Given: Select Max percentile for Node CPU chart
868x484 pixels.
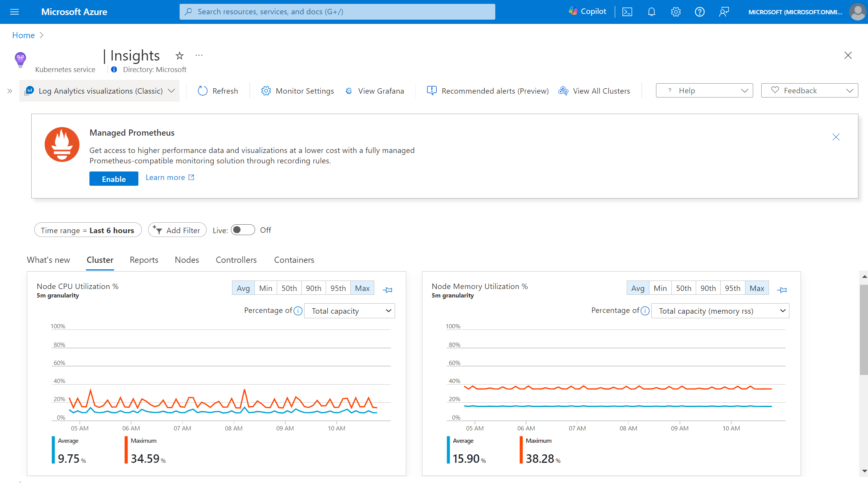Looking at the screenshot, I should click(362, 288).
